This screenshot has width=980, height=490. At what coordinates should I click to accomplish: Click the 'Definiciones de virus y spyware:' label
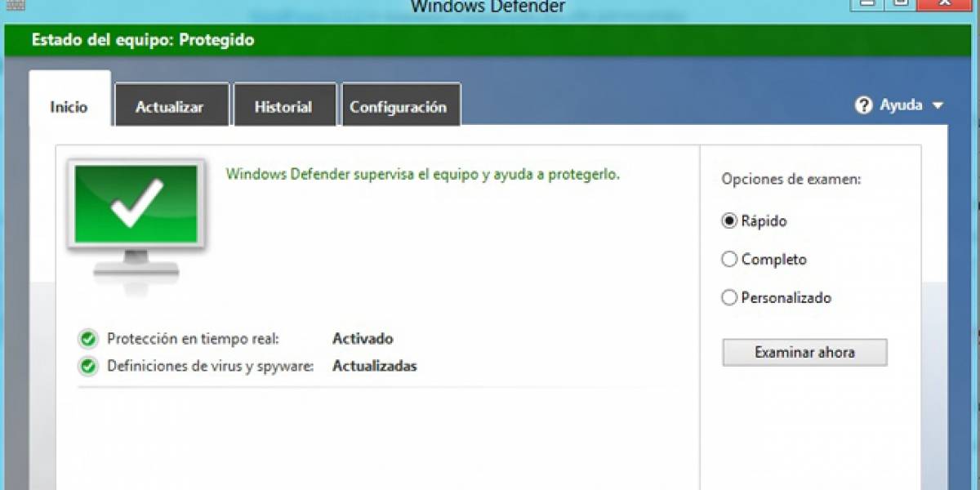click(x=211, y=366)
